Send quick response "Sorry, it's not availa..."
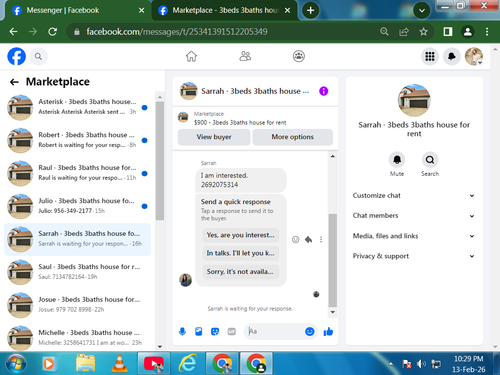Image resolution: width=500 pixels, height=375 pixels. (240, 272)
